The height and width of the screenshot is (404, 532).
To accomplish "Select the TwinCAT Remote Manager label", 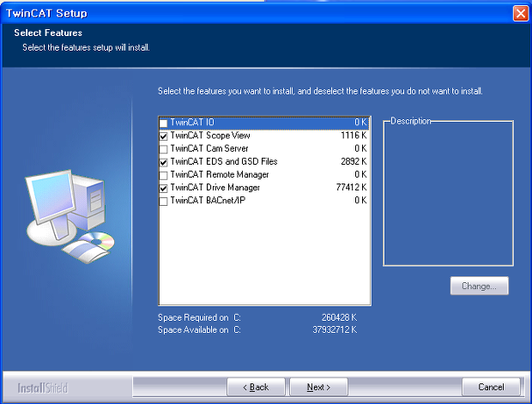I will (x=220, y=174).
